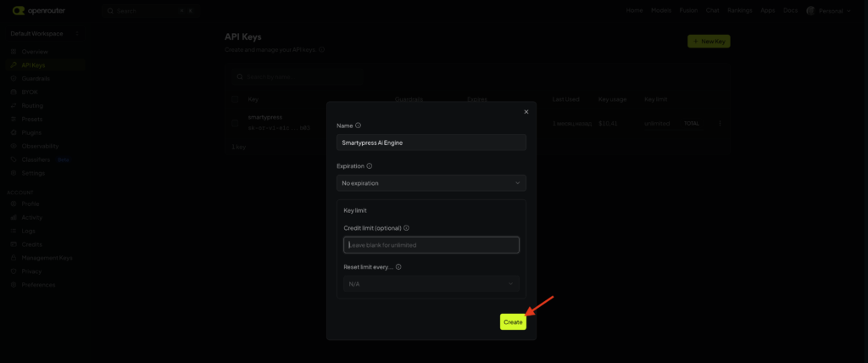Expand the Default Workspace switcher
The height and width of the screenshot is (363, 868).
click(45, 34)
